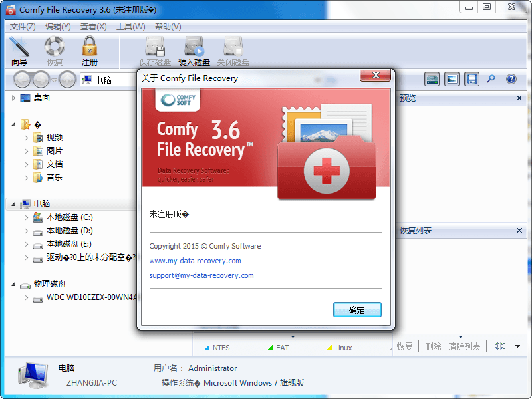Image resolution: width=532 pixels, height=399 pixels.
Task: Click 清除列表 in recovery list toolbar
Action: (464, 346)
